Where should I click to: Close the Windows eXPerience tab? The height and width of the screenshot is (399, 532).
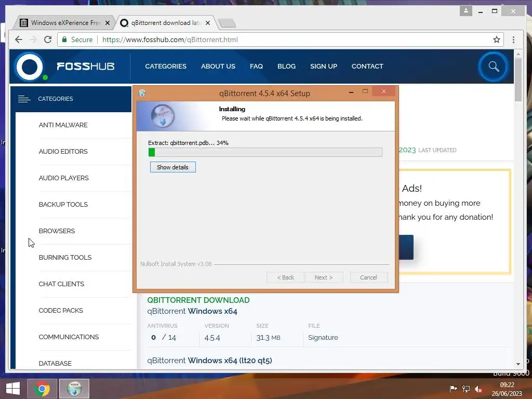tap(108, 23)
